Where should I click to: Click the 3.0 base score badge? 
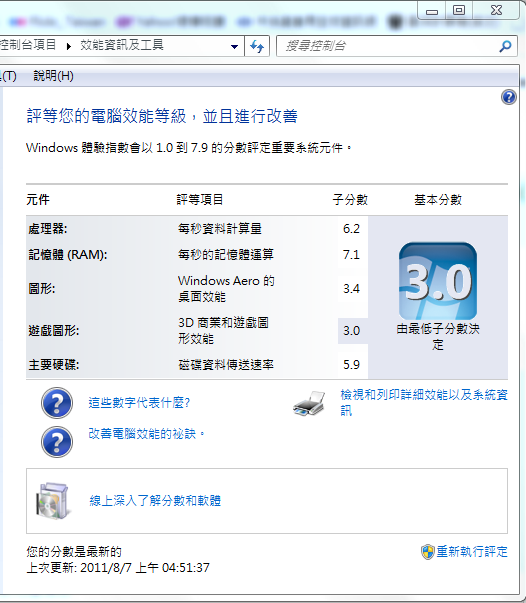438,281
